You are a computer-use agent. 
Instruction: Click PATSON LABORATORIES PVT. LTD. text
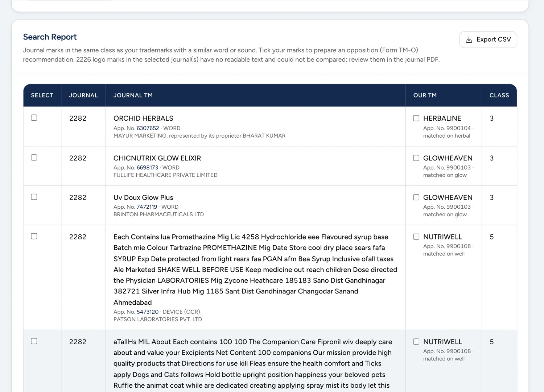coord(158,320)
